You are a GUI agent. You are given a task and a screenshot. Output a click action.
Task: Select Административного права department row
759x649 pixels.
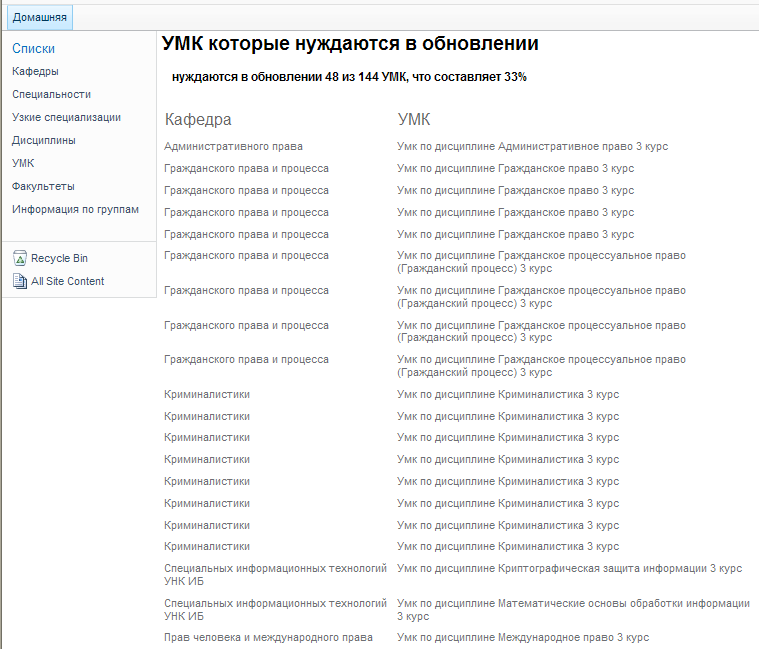coord(233,146)
